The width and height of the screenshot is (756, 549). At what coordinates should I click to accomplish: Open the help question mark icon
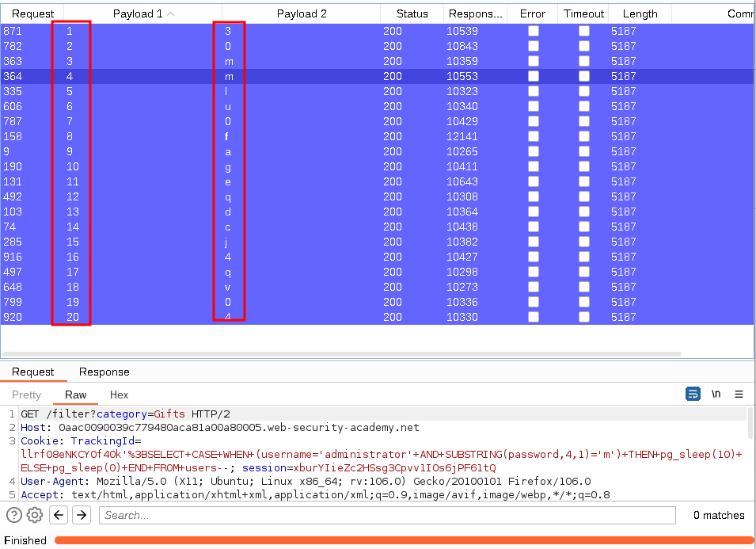14,515
